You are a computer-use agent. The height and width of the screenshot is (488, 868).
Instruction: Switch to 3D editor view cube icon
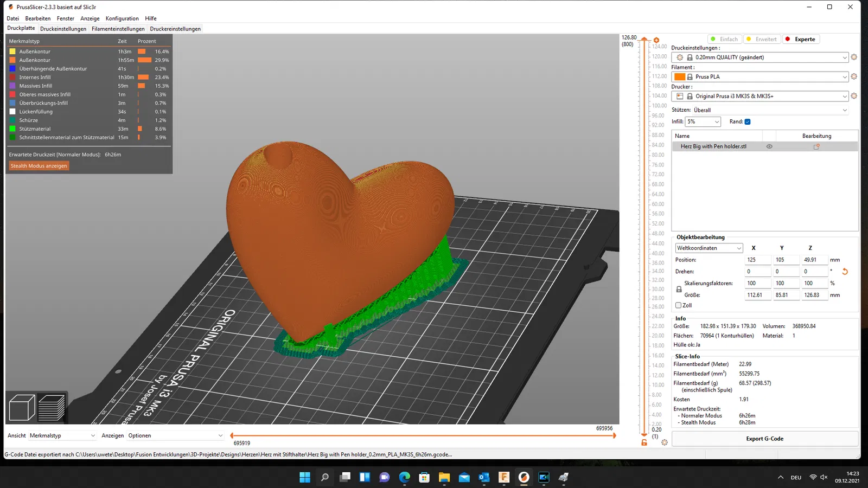pos(22,407)
